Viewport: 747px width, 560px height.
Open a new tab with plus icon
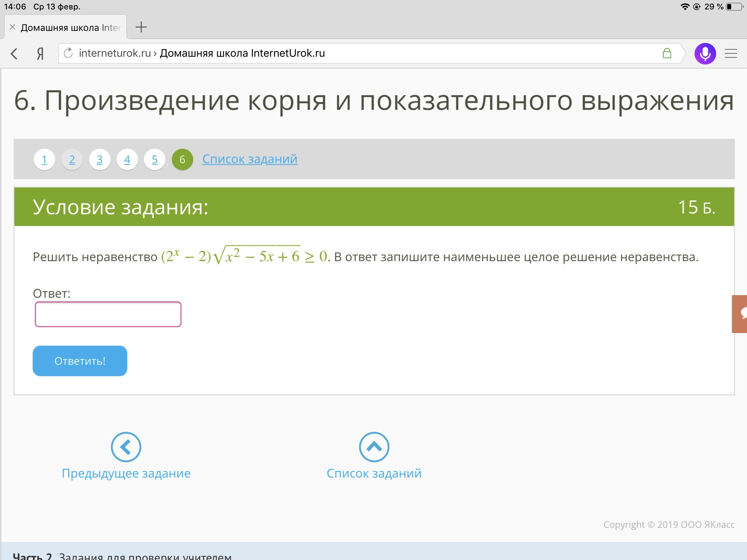141,27
